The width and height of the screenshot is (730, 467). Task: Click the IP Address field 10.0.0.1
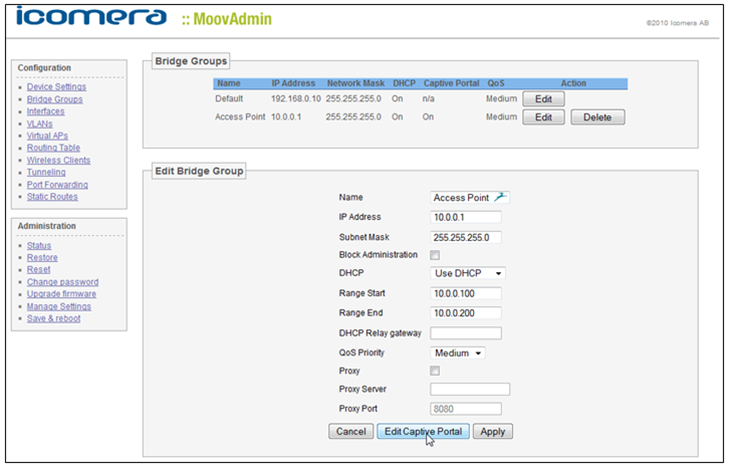[466, 217]
